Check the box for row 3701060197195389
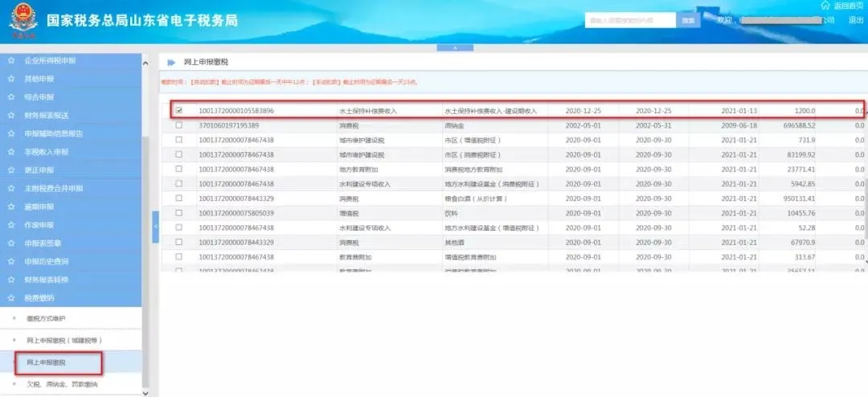 (x=178, y=125)
